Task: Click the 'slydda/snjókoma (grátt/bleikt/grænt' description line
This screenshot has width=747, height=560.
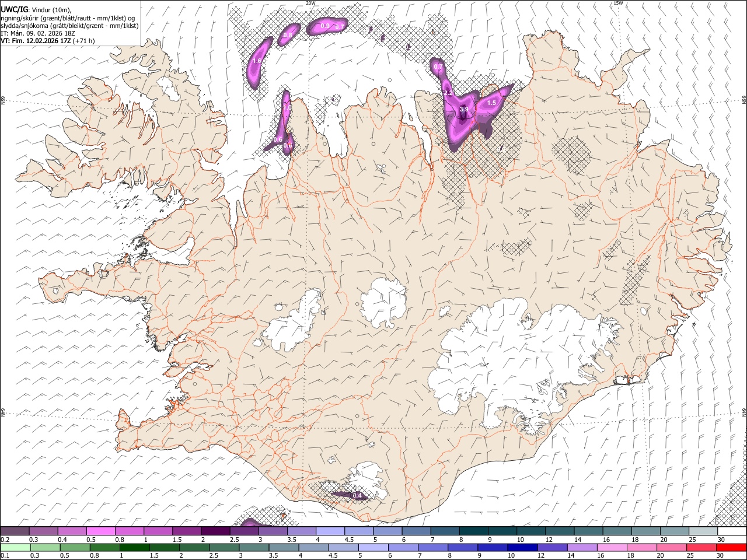Action: [69, 26]
